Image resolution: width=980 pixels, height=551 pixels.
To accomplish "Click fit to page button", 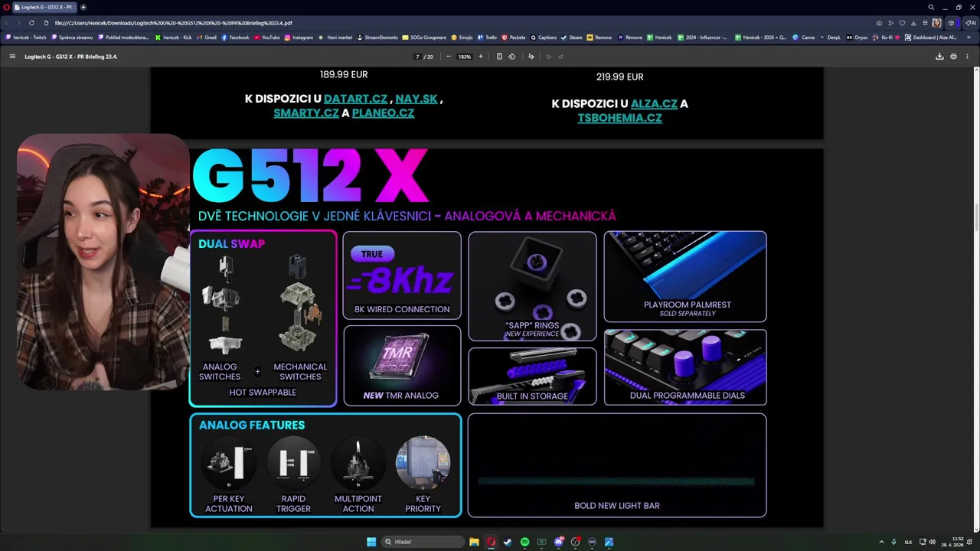I will pyautogui.click(x=499, y=57).
